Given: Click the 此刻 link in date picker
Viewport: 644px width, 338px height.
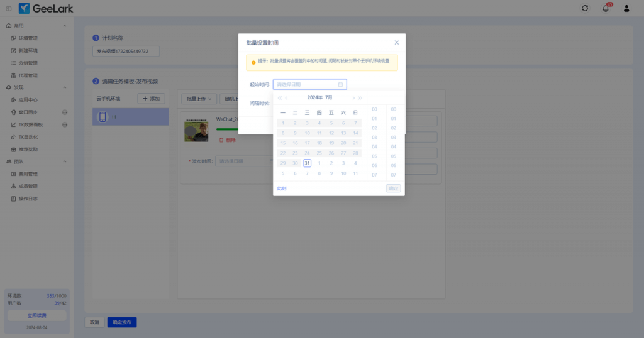Looking at the screenshot, I should click(281, 188).
